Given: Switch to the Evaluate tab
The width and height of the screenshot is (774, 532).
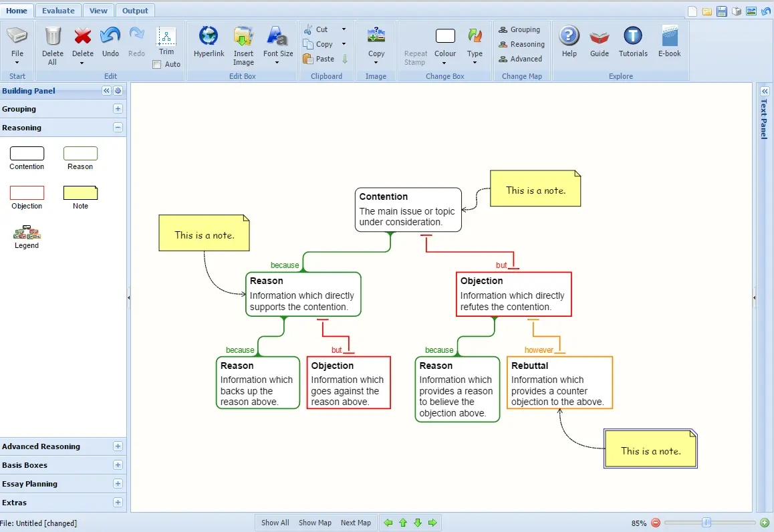Looking at the screenshot, I should coord(58,11).
